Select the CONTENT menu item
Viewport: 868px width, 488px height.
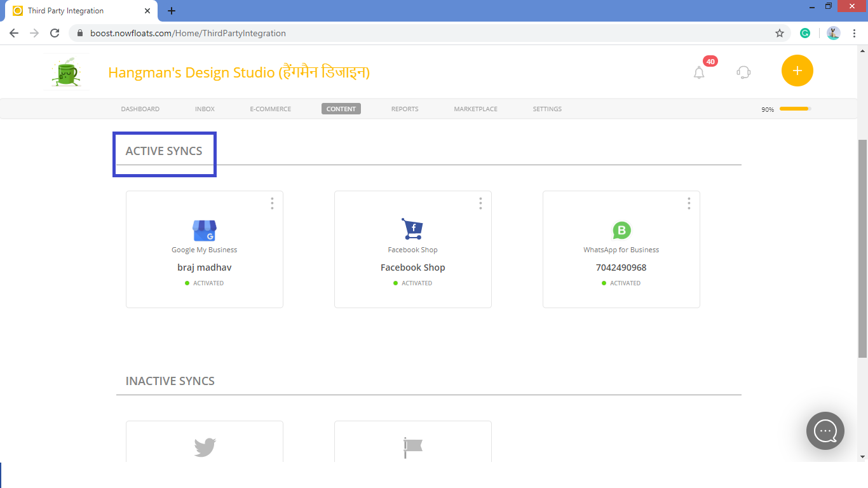click(x=341, y=109)
